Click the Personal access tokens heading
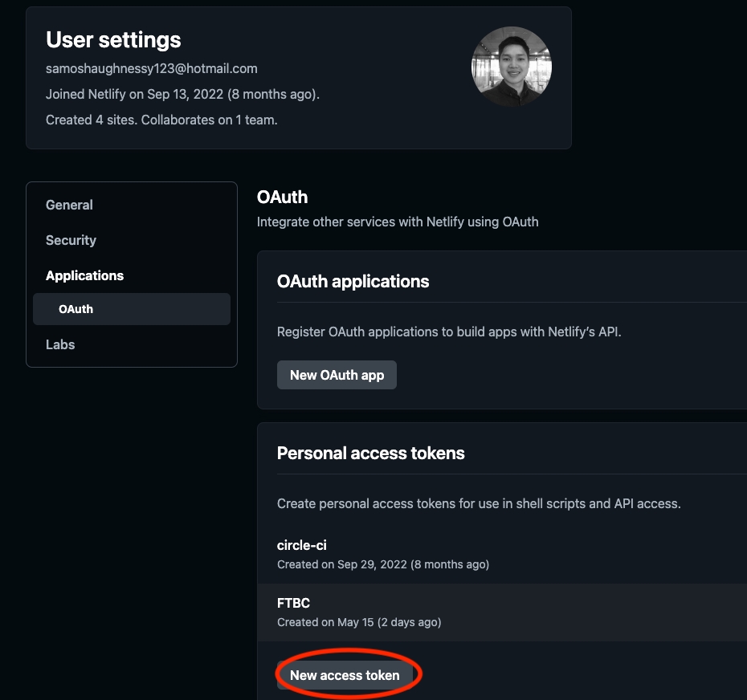This screenshot has width=747, height=700. (x=370, y=453)
